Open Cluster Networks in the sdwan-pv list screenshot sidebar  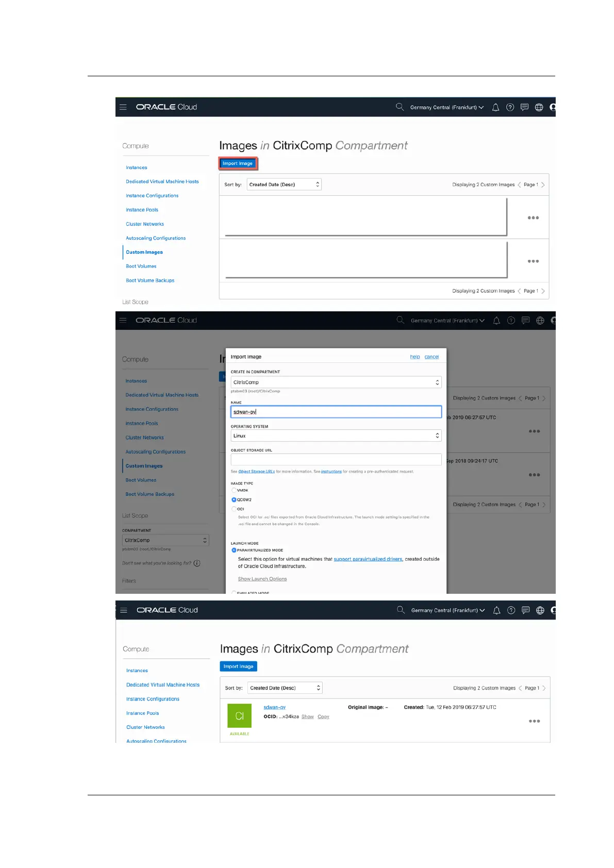tap(146, 727)
